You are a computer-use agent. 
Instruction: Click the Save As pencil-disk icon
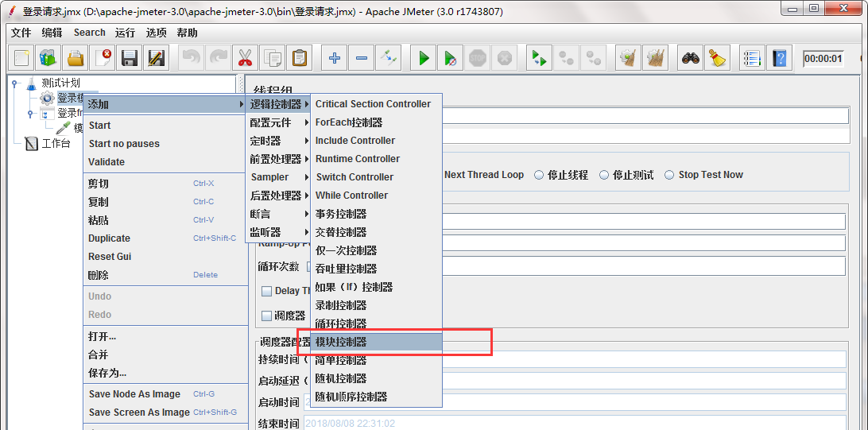pos(156,57)
